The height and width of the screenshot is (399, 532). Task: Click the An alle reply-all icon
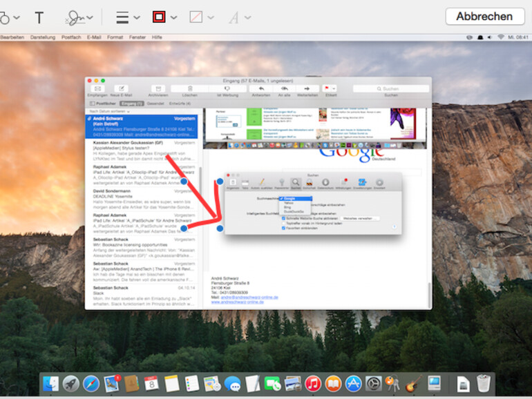[x=285, y=89]
